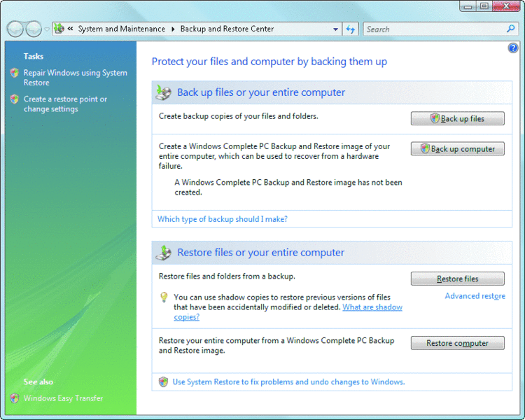
Task: Open Use System Restore to fix problems link
Action: coord(288,381)
